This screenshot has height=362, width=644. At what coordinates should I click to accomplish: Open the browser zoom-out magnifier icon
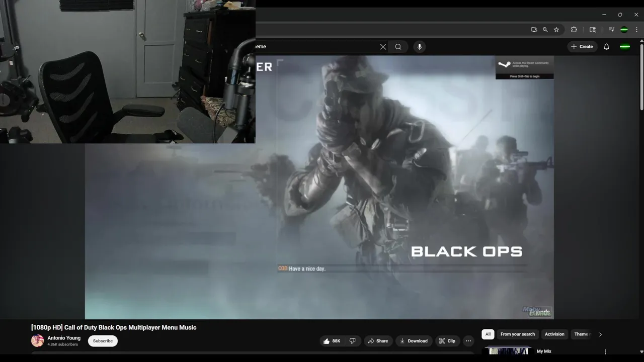coord(545,30)
